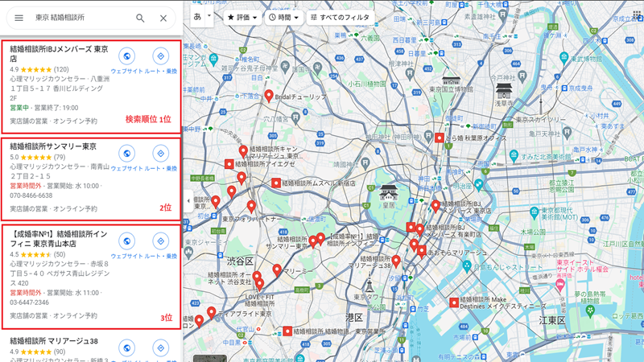This screenshot has height=362, width=644.
Task: Click the 結婚相談所ムスベル 新宿店 map marker
Action: (276, 183)
